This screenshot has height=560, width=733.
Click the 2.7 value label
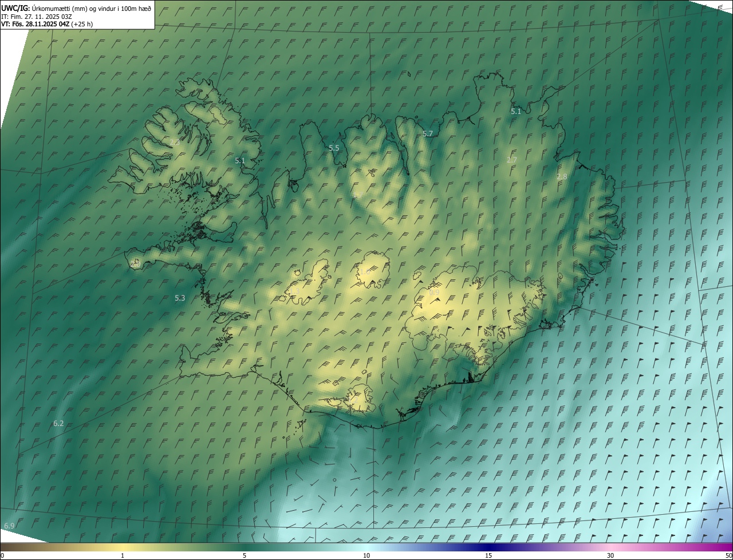(x=512, y=160)
